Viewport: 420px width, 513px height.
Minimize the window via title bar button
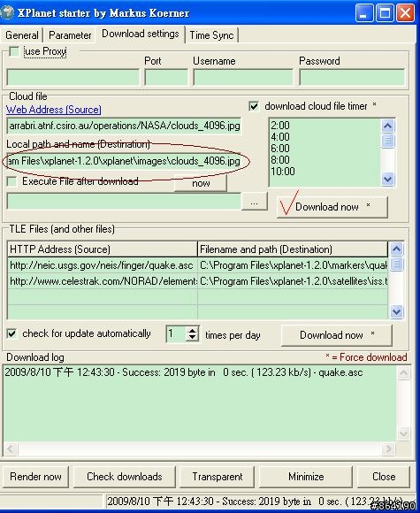(364, 13)
